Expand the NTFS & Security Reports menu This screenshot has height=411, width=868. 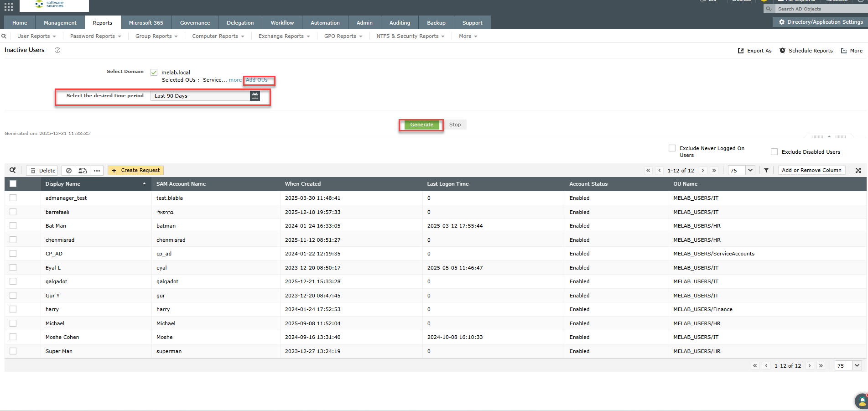(x=410, y=36)
